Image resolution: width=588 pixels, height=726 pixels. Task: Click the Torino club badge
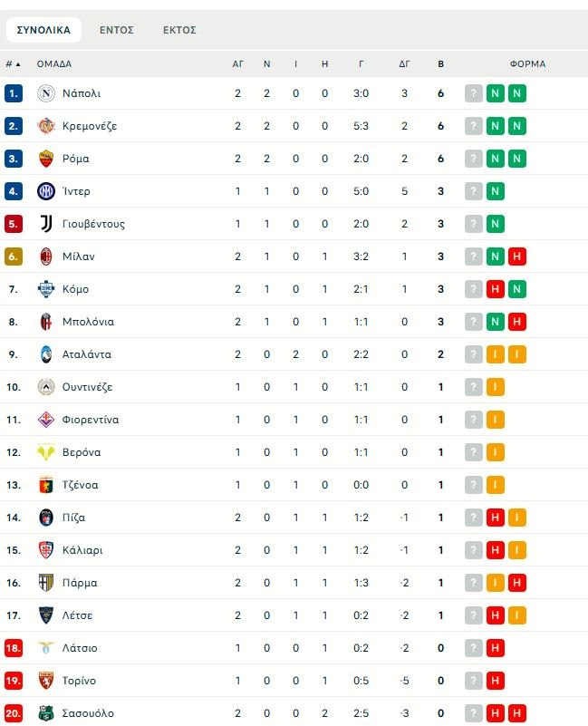(46, 681)
